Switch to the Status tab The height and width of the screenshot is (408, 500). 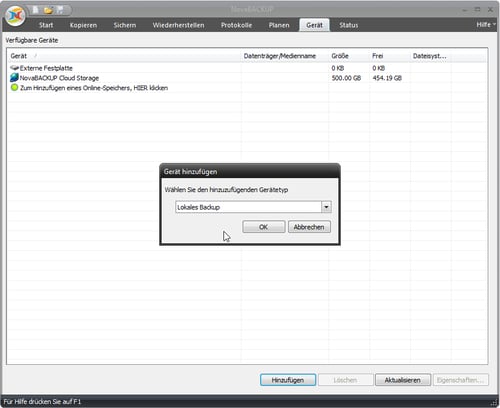[x=349, y=25]
